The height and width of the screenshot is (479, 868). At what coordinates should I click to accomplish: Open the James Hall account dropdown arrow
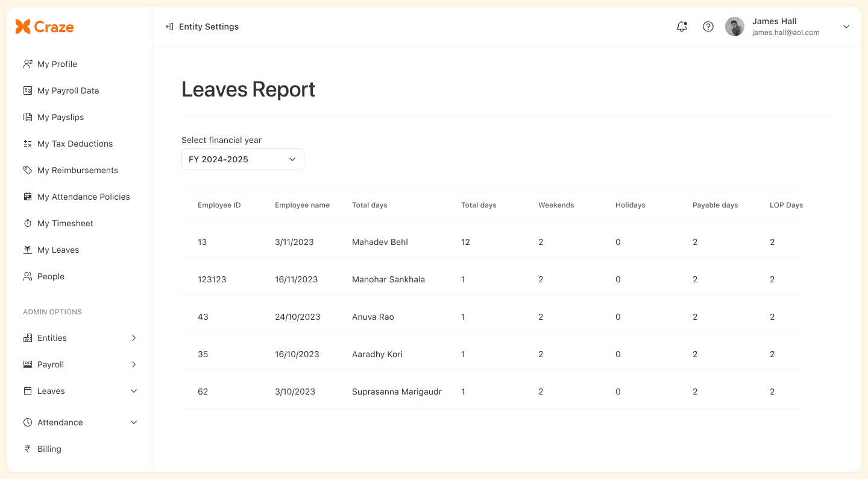pos(846,27)
